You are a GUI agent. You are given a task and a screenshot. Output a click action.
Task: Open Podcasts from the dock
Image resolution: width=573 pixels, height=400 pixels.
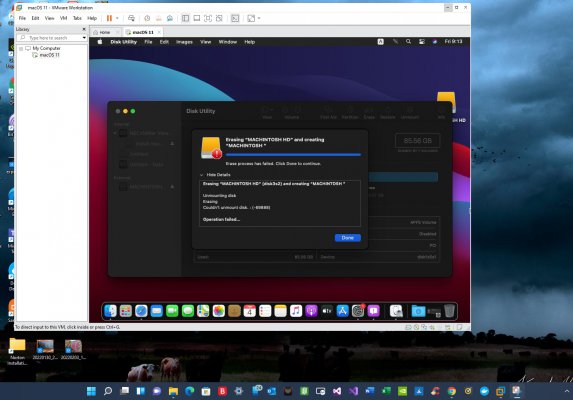[311, 311]
